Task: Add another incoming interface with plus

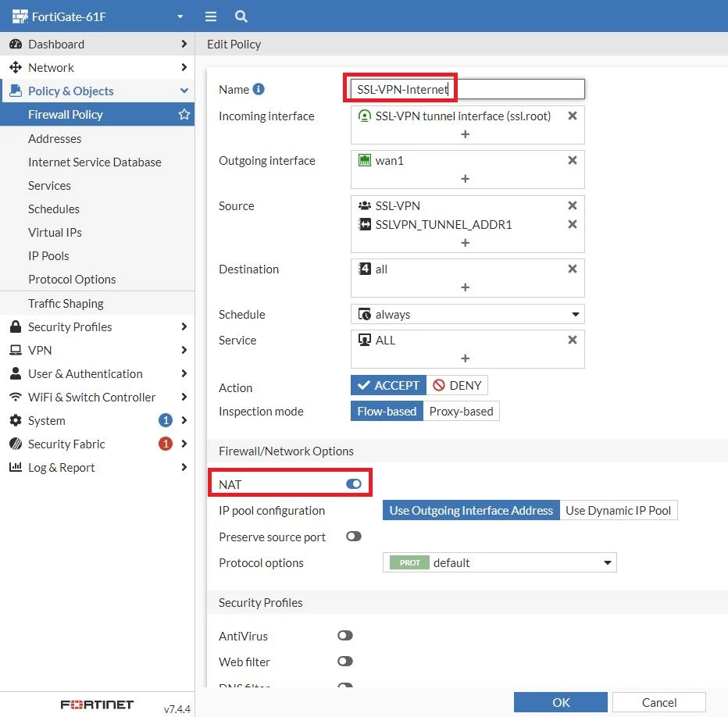Action: [x=466, y=134]
